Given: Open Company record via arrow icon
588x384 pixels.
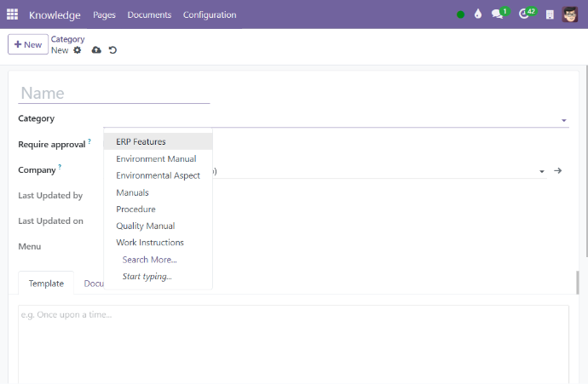Looking at the screenshot, I should (x=558, y=171).
